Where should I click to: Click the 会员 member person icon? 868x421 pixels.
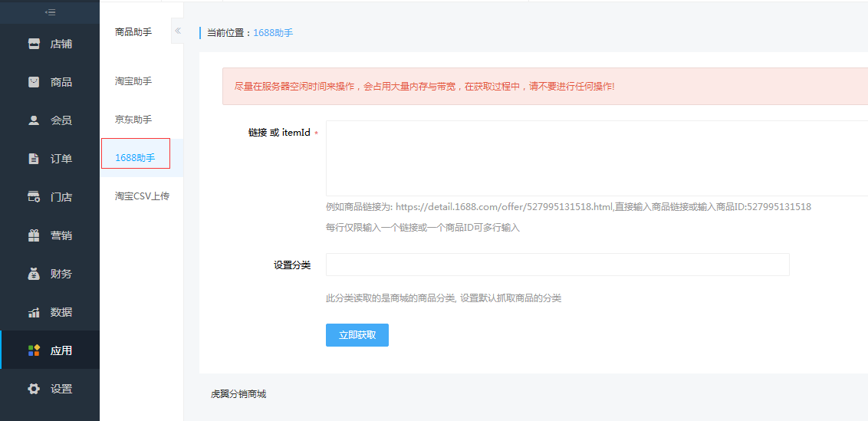click(34, 120)
